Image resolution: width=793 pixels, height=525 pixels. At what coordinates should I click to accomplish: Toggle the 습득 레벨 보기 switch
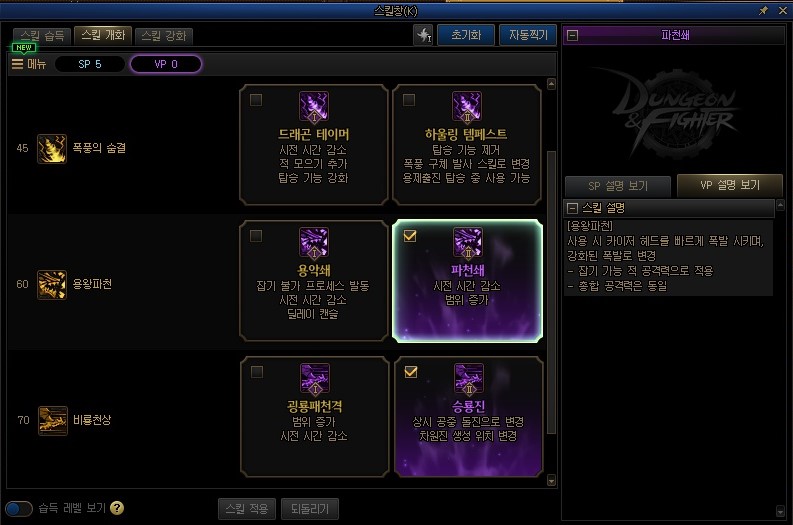tap(19, 508)
